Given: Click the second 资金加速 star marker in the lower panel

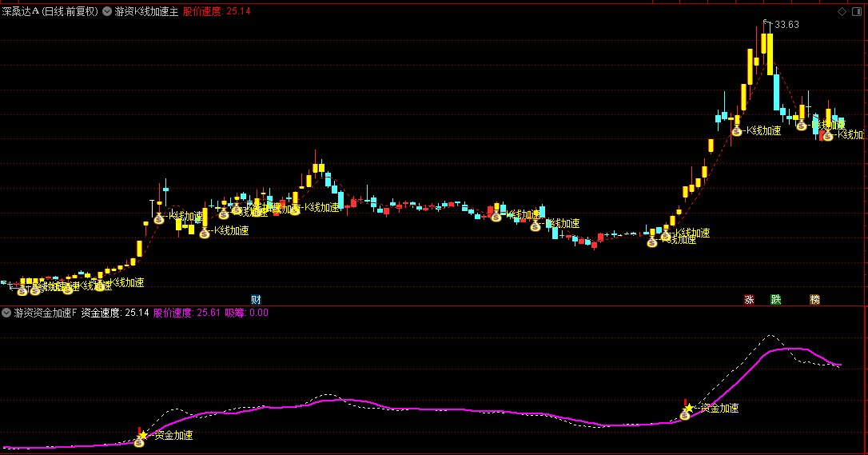Looking at the screenshot, I should click(x=689, y=408).
